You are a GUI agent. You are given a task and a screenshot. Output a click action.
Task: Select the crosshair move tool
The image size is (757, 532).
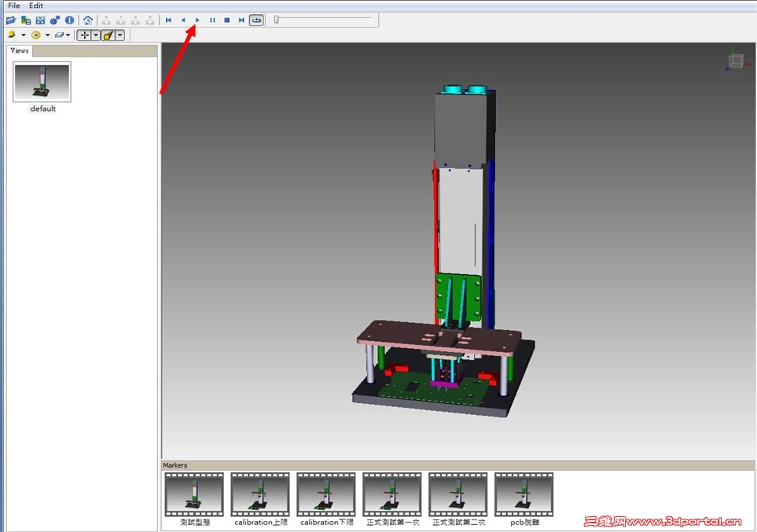tap(84, 35)
